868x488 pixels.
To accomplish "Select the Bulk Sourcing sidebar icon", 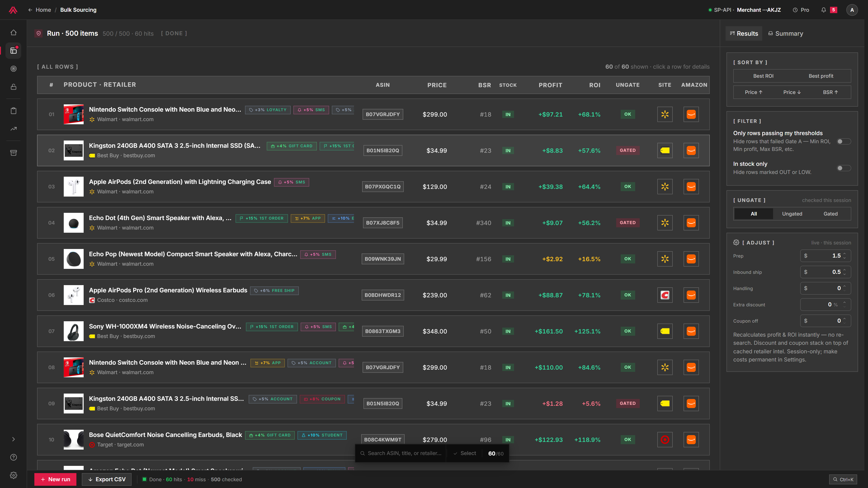I will pyautogui.click(x=14, y=51).
